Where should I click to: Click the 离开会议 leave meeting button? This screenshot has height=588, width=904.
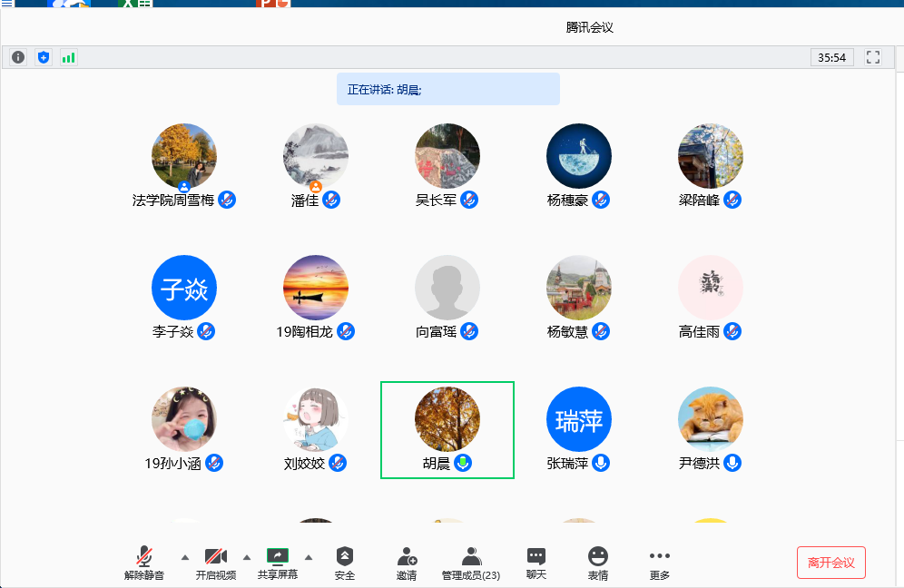830,563
